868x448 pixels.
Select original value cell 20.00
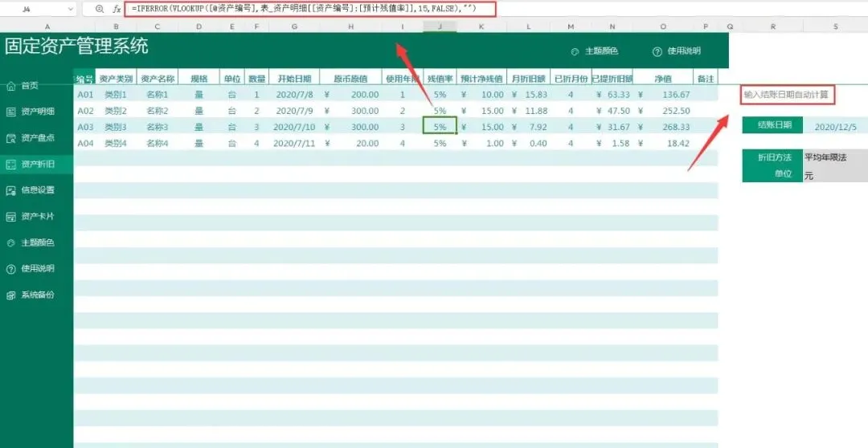[x=351, y=143]
